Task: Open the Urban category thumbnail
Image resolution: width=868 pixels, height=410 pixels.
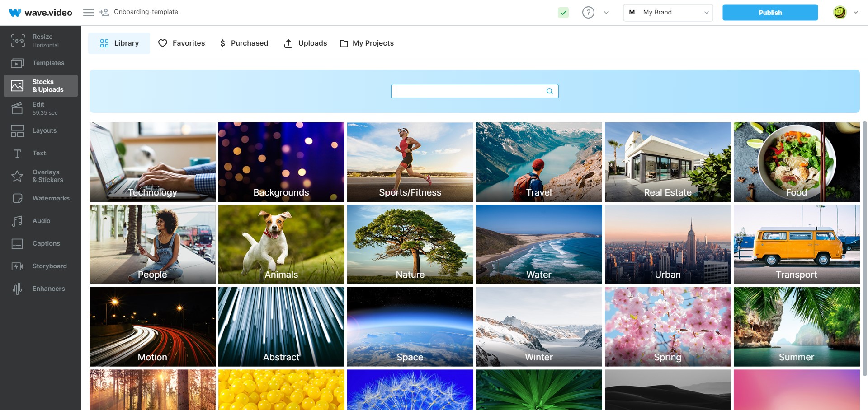Action: pos(668,244)
